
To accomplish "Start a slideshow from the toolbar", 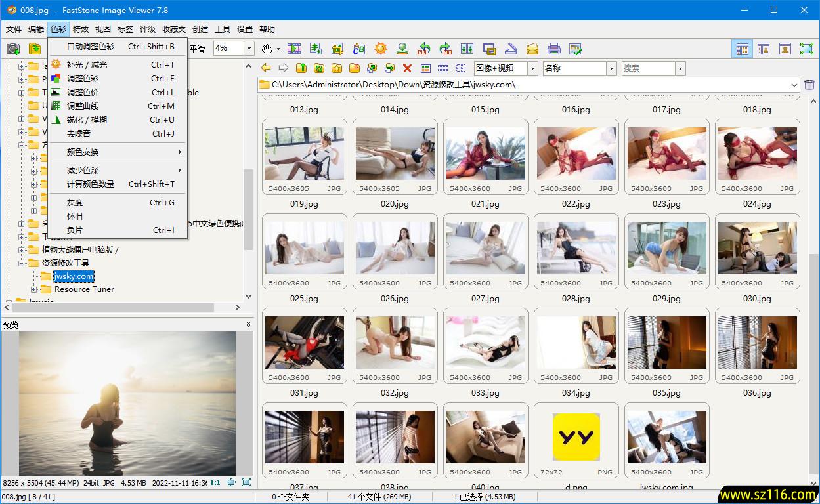I will pos(293,48).
